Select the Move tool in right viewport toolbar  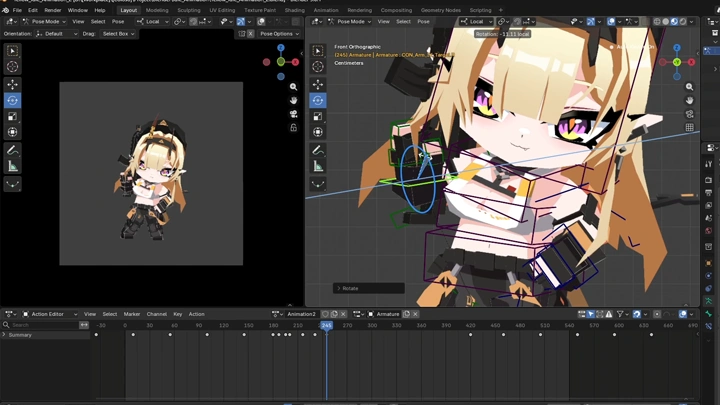point(318,84)
